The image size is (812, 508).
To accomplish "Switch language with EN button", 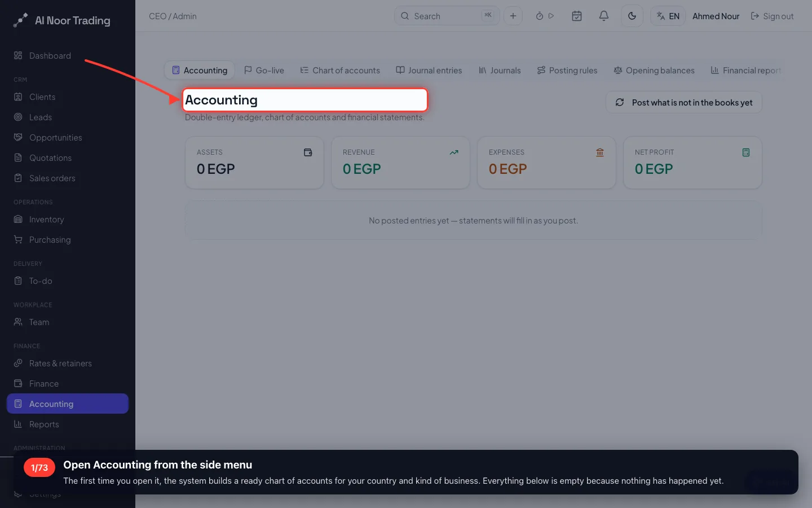I will pyautogui.click(x=668, y=16).
